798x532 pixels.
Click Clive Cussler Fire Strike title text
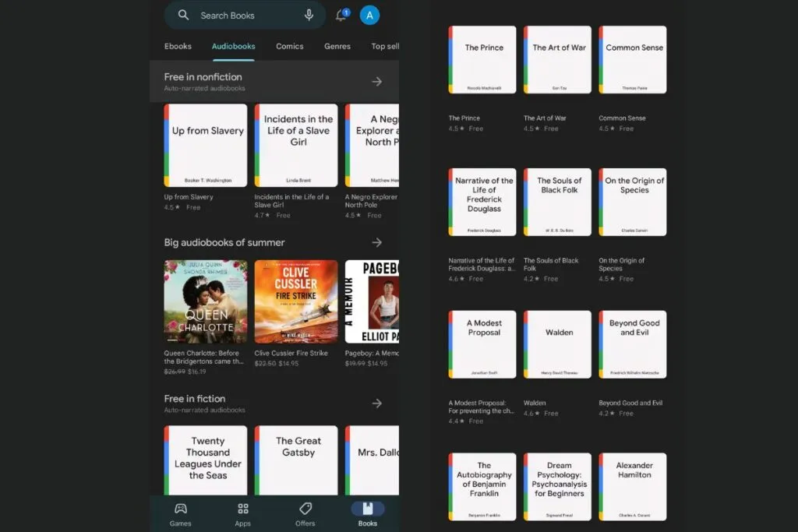tap(291, 353)
